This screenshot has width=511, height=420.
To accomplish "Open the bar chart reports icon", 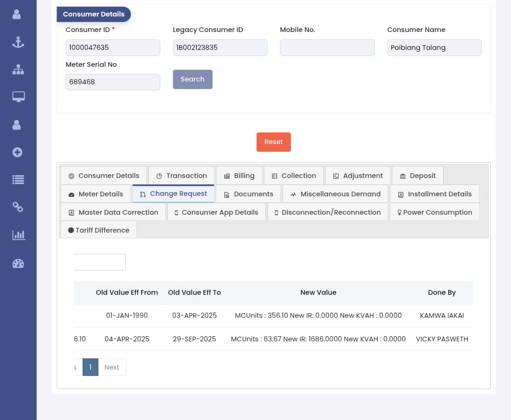I will (x=18, y=235).
